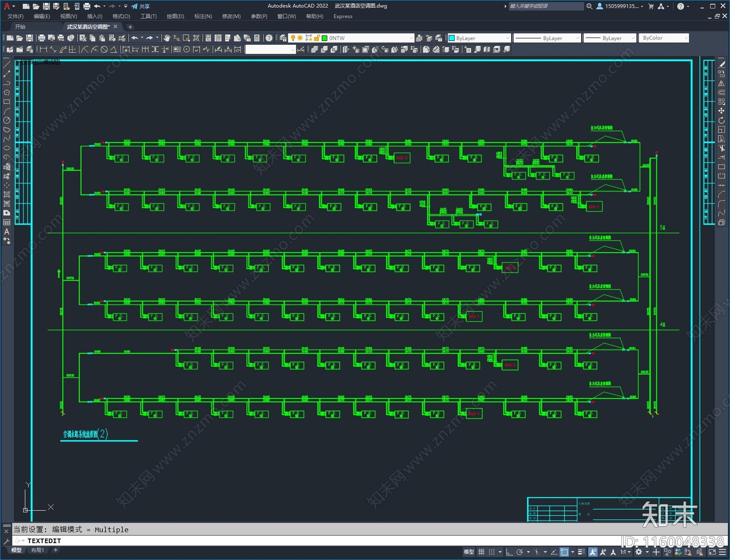Click the cyan ByLayer color swatch
Screen dimensions: 730x560
452,38
